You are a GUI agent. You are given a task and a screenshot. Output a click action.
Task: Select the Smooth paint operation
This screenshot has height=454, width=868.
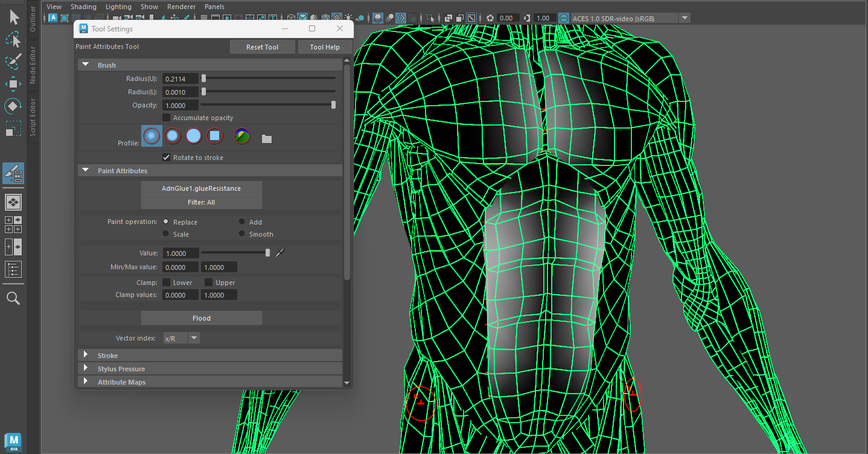tap(242, 234)
